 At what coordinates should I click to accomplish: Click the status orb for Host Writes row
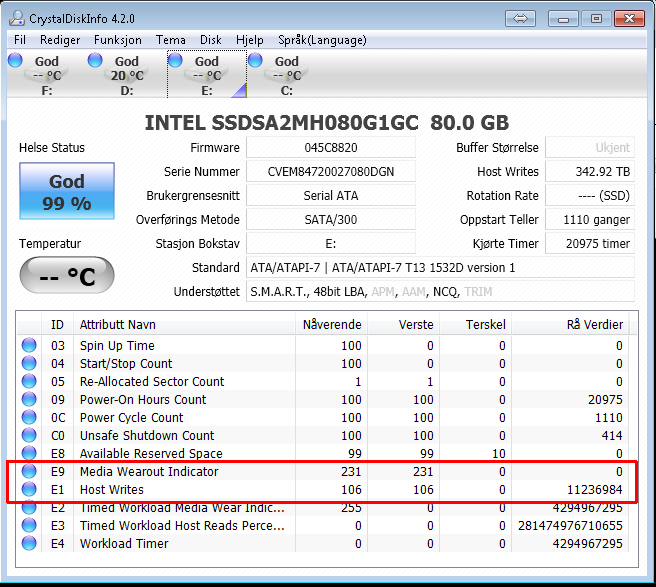coord(29,489)
